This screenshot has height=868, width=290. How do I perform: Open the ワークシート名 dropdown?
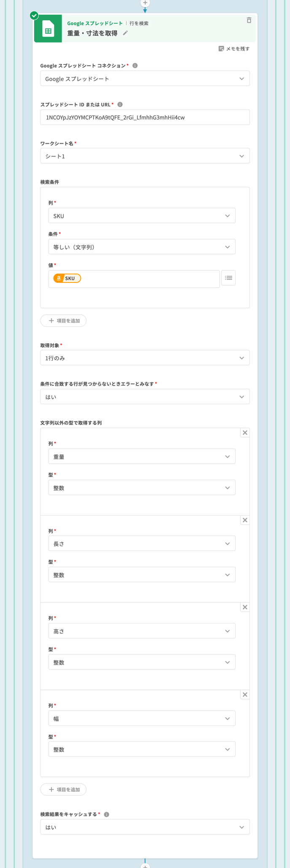click(145, 156)
